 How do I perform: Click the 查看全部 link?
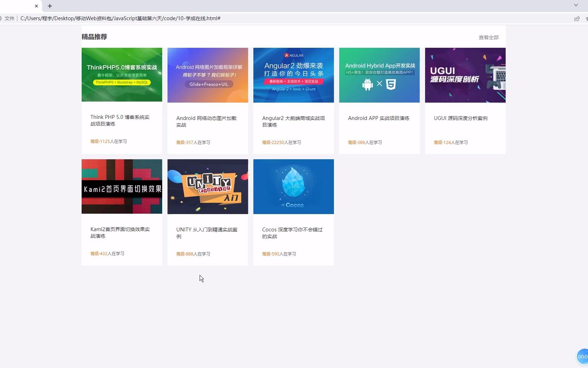(x=489, y=38)
